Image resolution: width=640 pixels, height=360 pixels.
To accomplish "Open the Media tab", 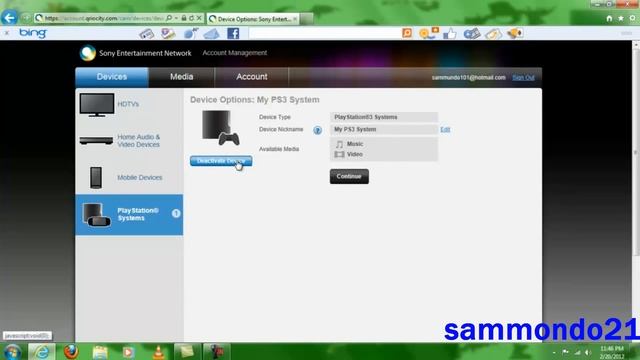I will [182, 77].
